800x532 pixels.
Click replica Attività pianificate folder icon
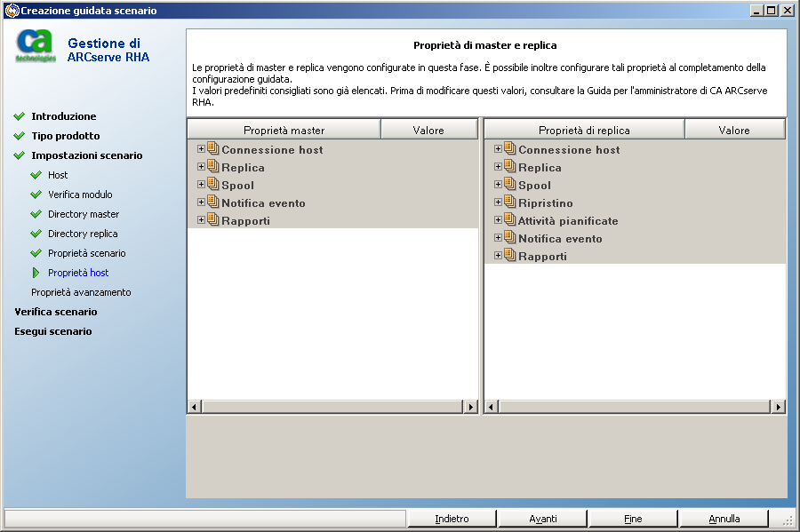point(509,219)
